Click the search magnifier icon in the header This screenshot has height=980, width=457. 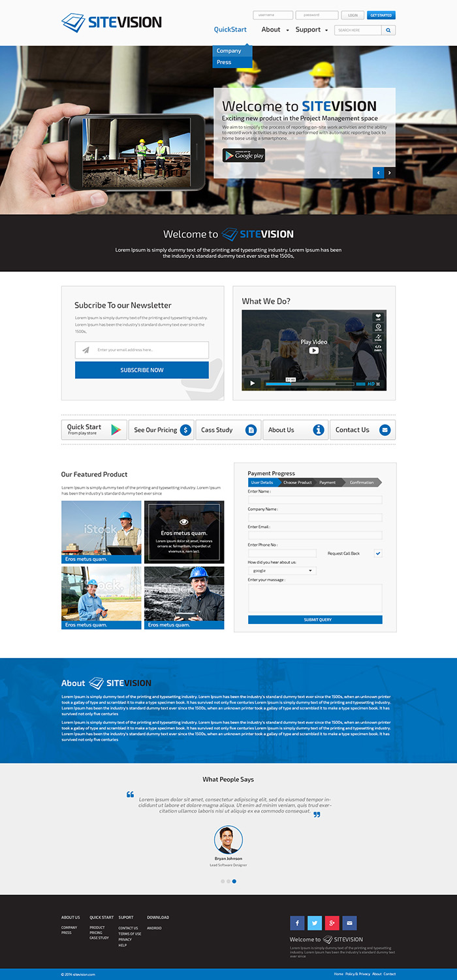(x=388, y=30)
